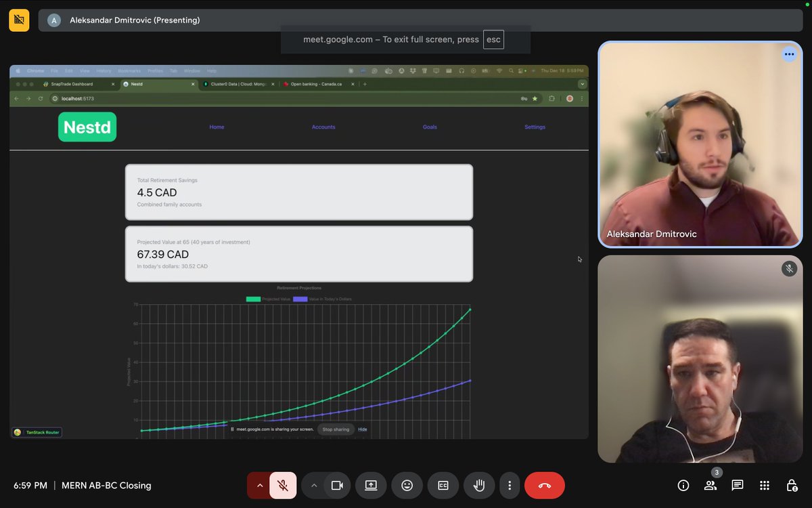The width and height of the screenshot is (812, 508).
Task: Open TanStack Router devtools badge
Action: tap(37, 432)
